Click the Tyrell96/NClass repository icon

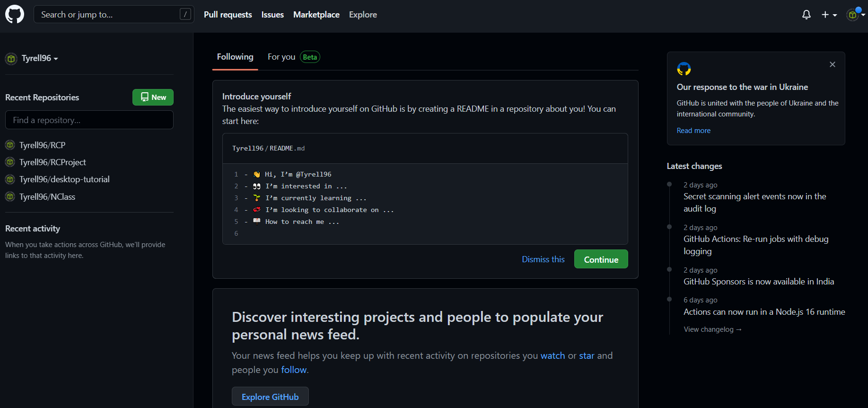click(x=10, y=196)
